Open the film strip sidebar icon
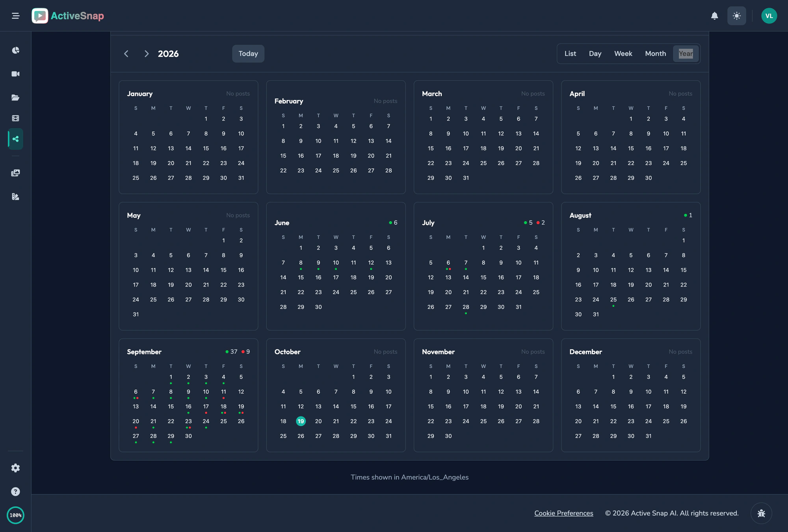788x532 pixels. pos(15,118)
